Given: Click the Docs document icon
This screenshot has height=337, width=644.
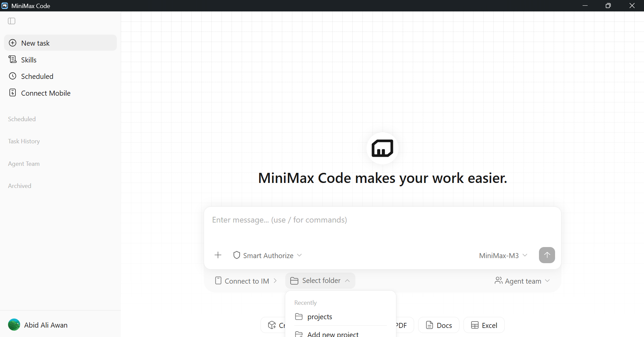Looking at the screenshot, I should click(x=429, y=325).
